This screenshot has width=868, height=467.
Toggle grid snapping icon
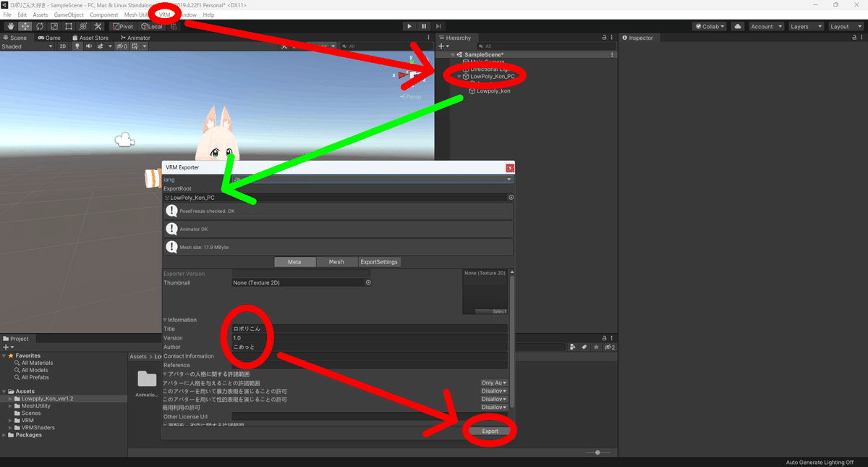pos(174,26)
